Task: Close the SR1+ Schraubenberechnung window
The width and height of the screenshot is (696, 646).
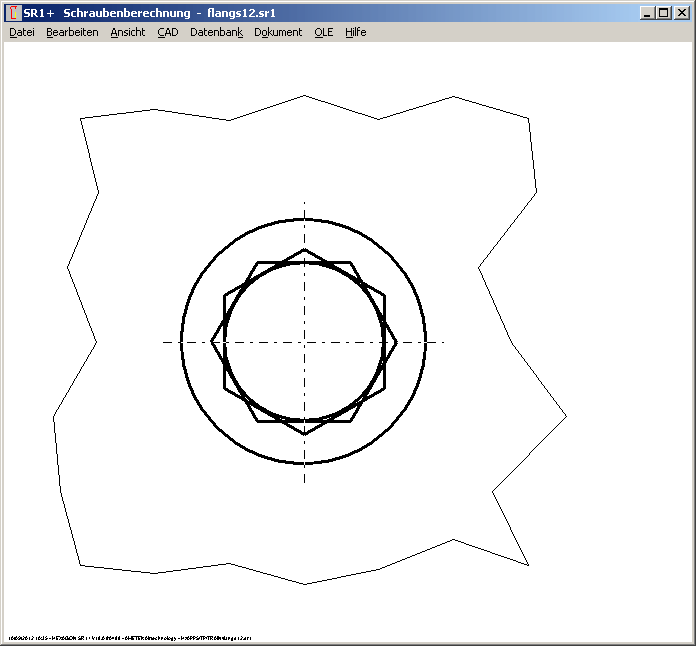Action: coord(681,13)
